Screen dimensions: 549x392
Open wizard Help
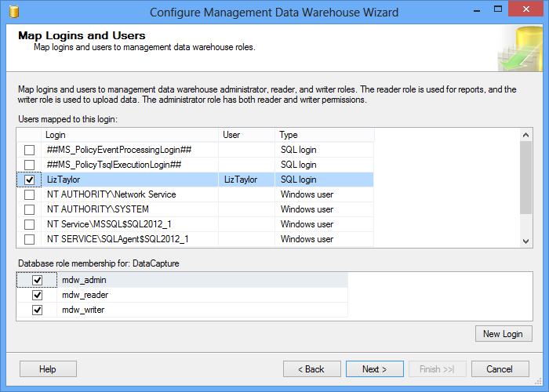[x=48, y=369]
